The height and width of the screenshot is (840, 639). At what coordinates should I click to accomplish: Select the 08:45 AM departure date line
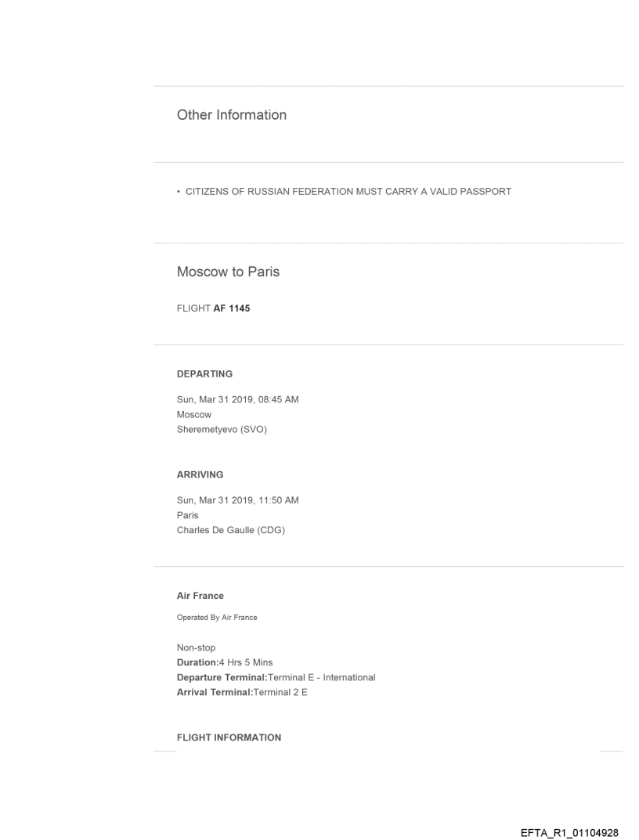click(237, 400)
